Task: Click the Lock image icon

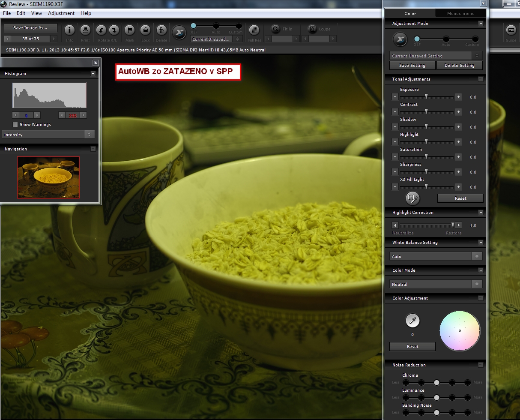Action: 146,30
